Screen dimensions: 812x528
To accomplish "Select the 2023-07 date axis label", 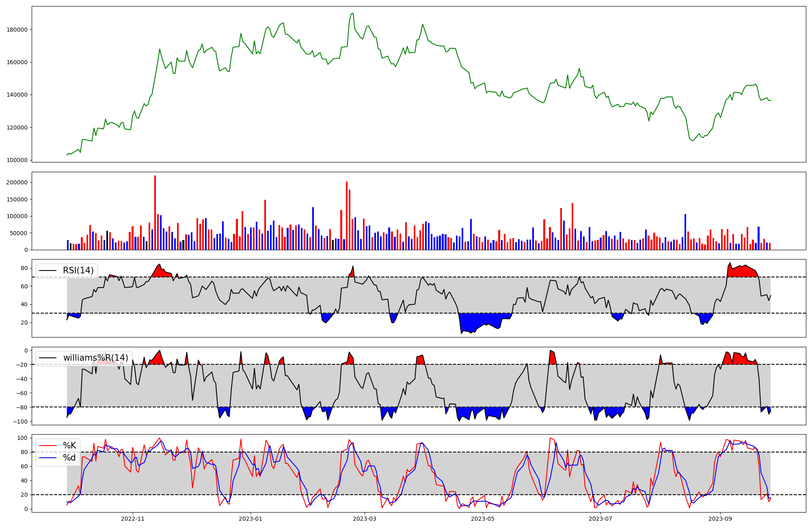I will click(x=600, y=519).
